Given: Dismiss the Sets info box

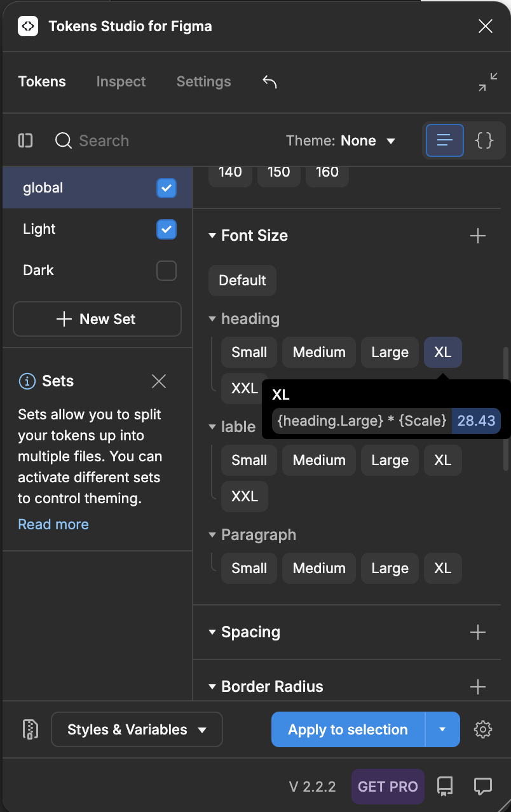Looking at the screenshot, I should (x=159, y=381).
